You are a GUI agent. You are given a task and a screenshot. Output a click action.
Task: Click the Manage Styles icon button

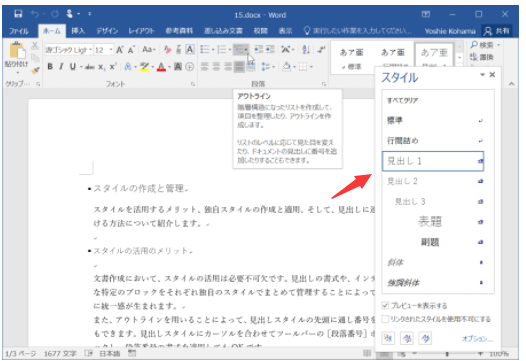[426, 338]
